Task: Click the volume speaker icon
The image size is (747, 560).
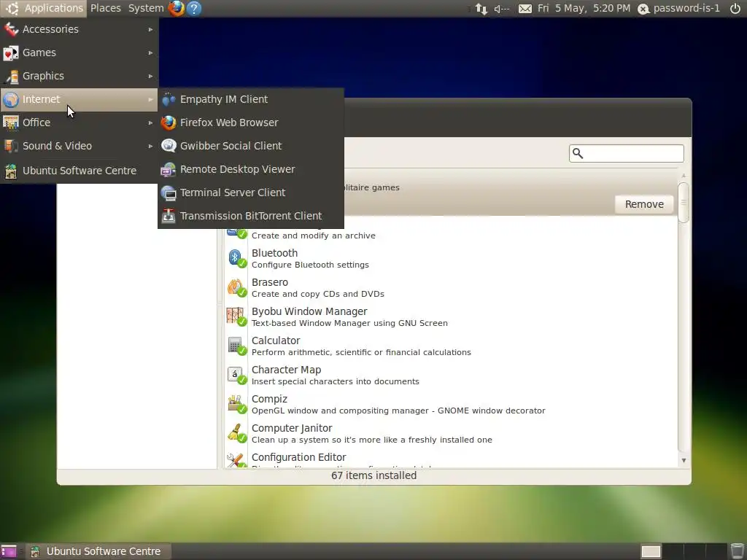Action: pyautogui.click(x=502, y=9)
